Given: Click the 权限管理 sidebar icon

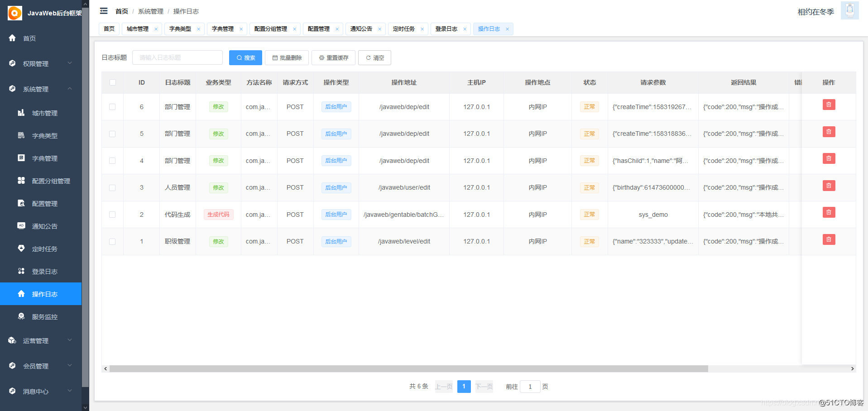Looking at the screenshot, I should point(12,63).
